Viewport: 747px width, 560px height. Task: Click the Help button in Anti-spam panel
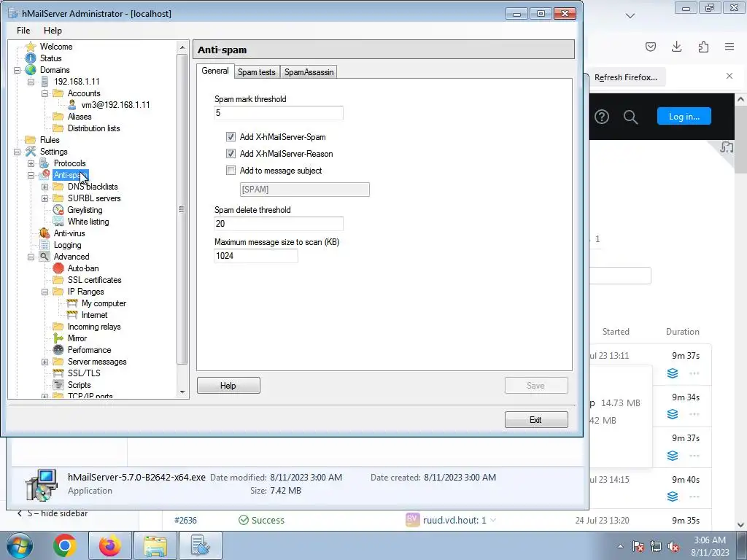tap(228, 385)
